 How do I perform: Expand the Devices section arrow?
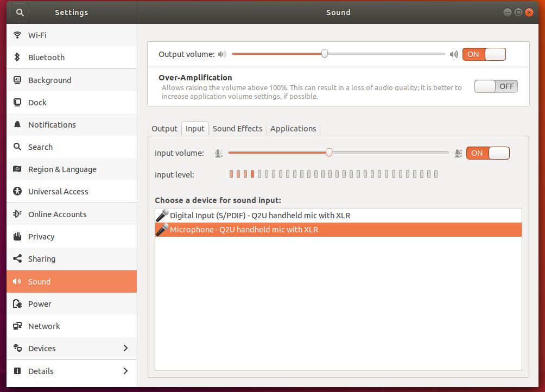point(125,348)
